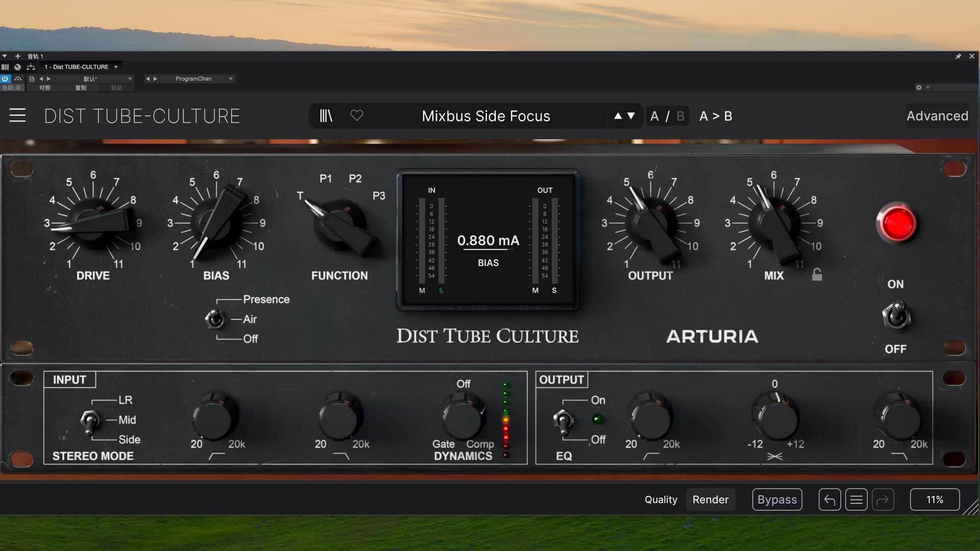Viewport: 980px width, 551px height.
Task: Flip the output EQ On/Off switch
Action: point(563,422)
